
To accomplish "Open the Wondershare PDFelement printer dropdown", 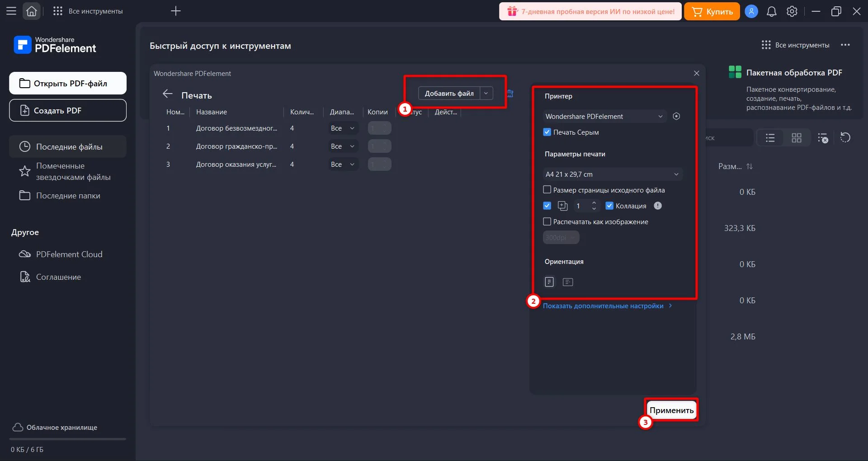I will 604,116.
